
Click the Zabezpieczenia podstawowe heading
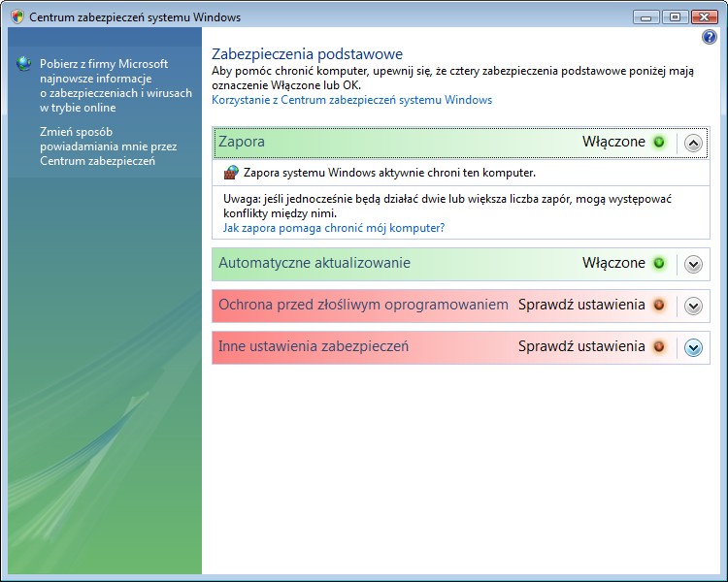[308, 54]
